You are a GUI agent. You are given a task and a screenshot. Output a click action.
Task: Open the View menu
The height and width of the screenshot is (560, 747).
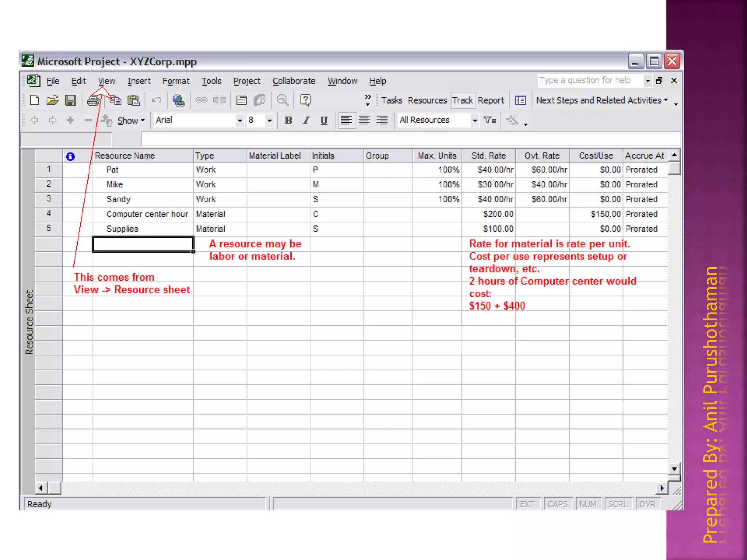click(107, 81)
